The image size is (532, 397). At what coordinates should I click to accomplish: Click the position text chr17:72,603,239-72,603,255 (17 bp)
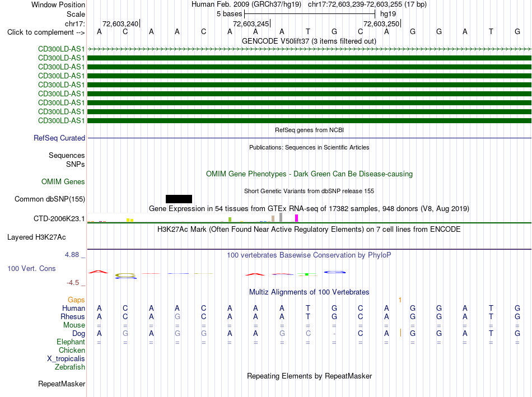367,4
